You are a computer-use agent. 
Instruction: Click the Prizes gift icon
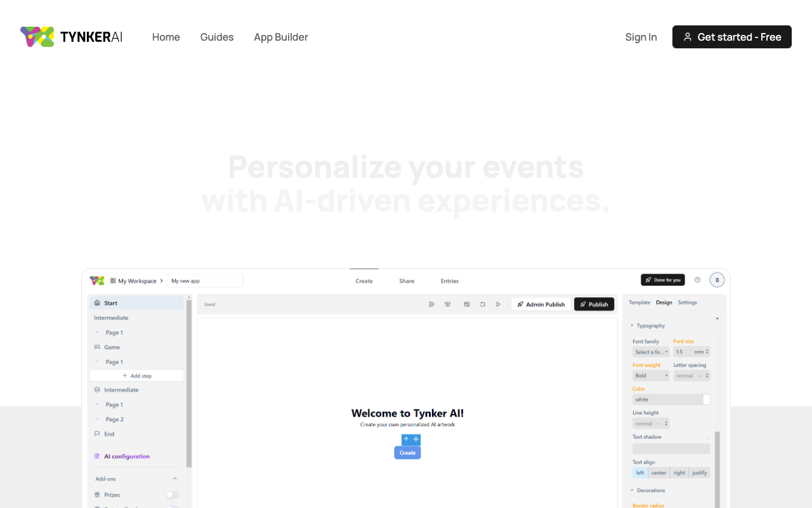pyautogui.click(x=97, y=495)
